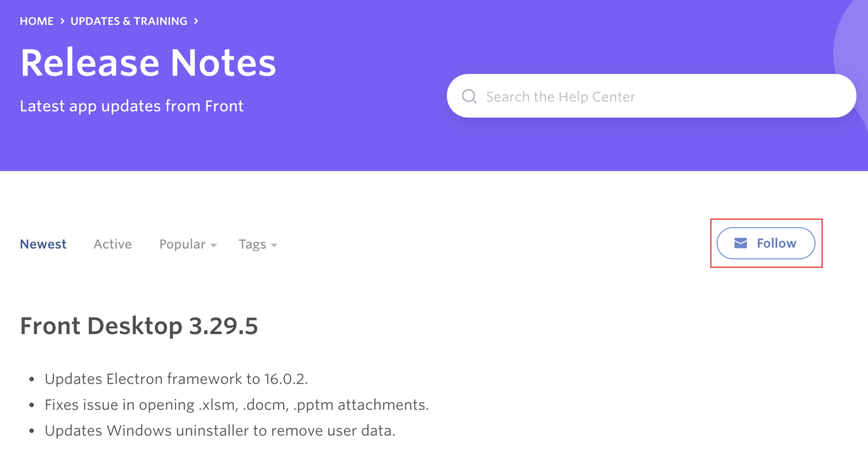Click the envelope icon in Follow
The width and height of the screenshot is (868, 449).
[740, 243]
